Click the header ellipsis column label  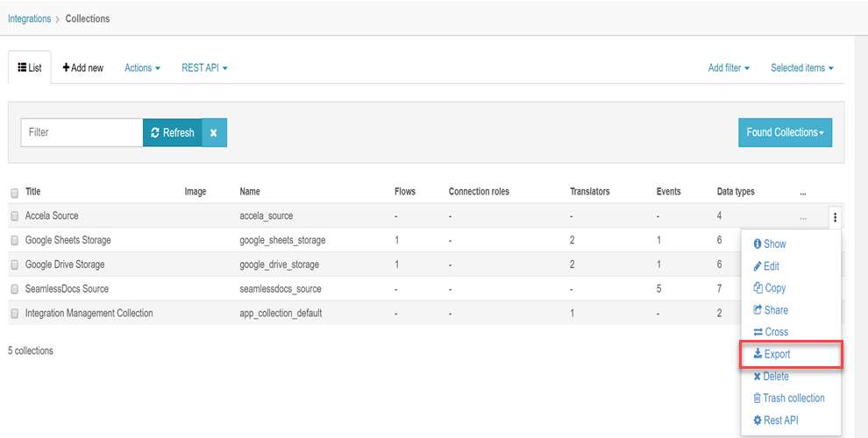(803, 193)
